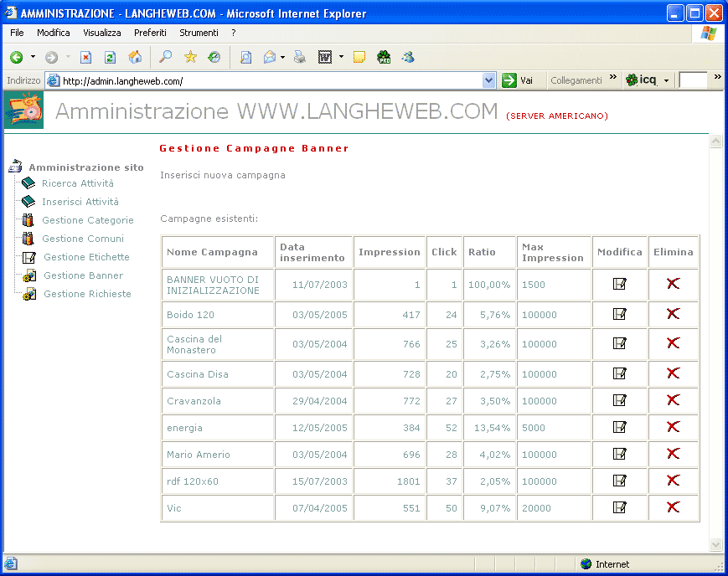Open Gestione Categorie in the sidebar
Screen dimensions: 728x576
(88, 220)
